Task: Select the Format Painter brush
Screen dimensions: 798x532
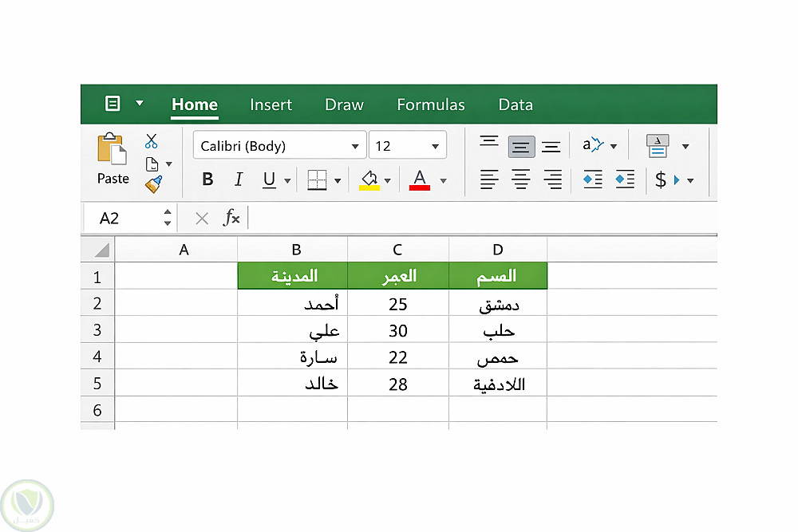Action: (153, 185)
